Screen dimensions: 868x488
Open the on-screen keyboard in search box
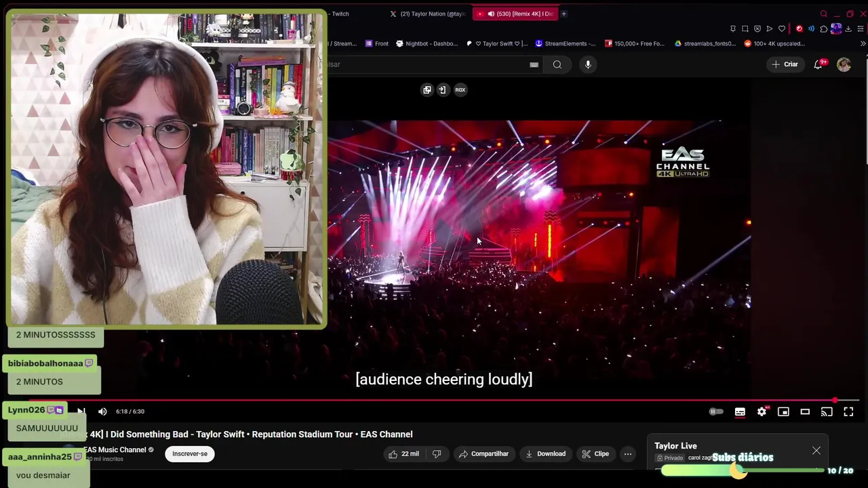(534, 64)
